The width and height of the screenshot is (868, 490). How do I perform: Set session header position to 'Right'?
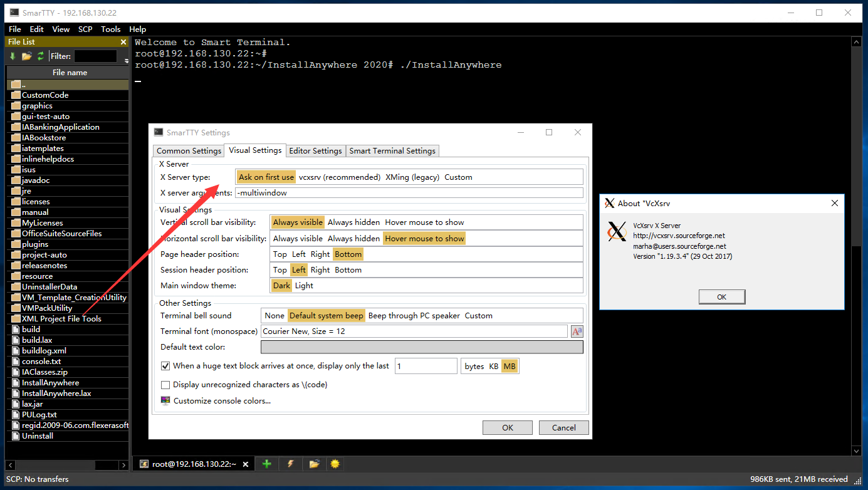(320, 270)
